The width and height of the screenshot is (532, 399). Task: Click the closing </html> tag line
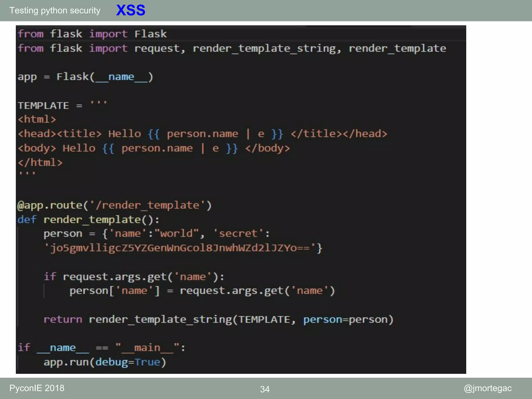(x=40, y=163)
